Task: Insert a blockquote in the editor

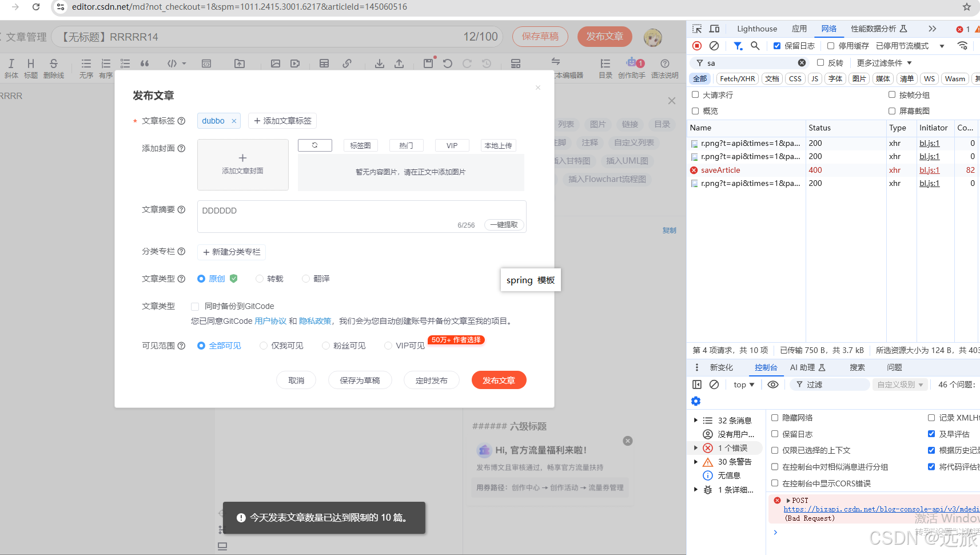Action: [x=145, y=64]
